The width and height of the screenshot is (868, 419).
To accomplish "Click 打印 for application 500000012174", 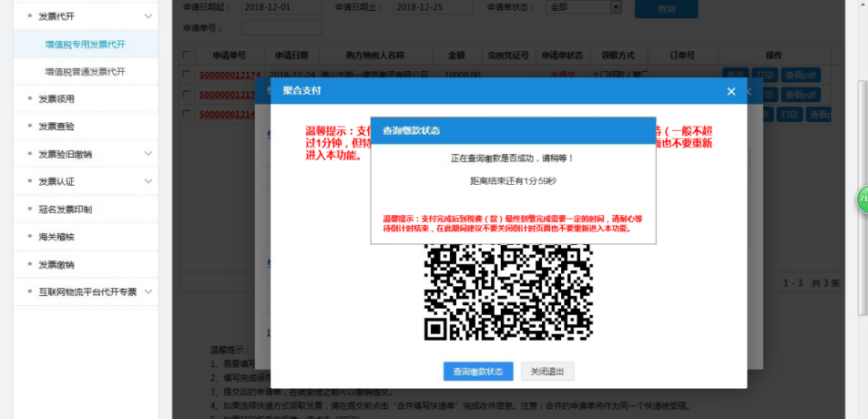I will (766, 76).
